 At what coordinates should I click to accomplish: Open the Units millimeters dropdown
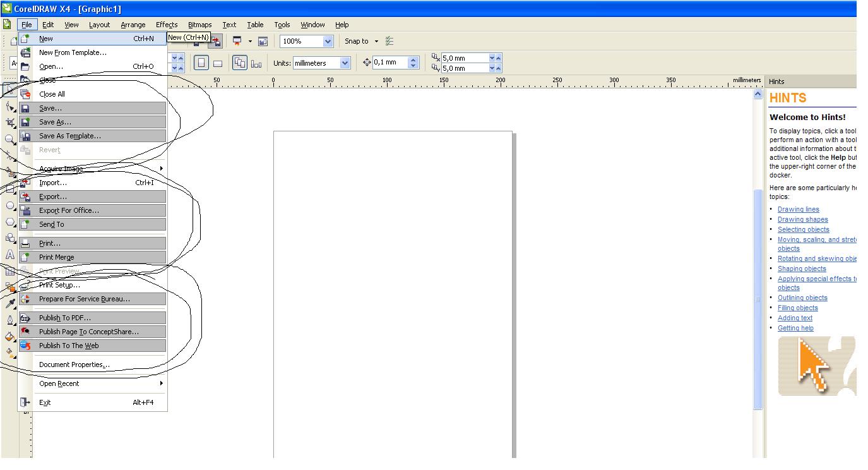[x=345, y=63]
